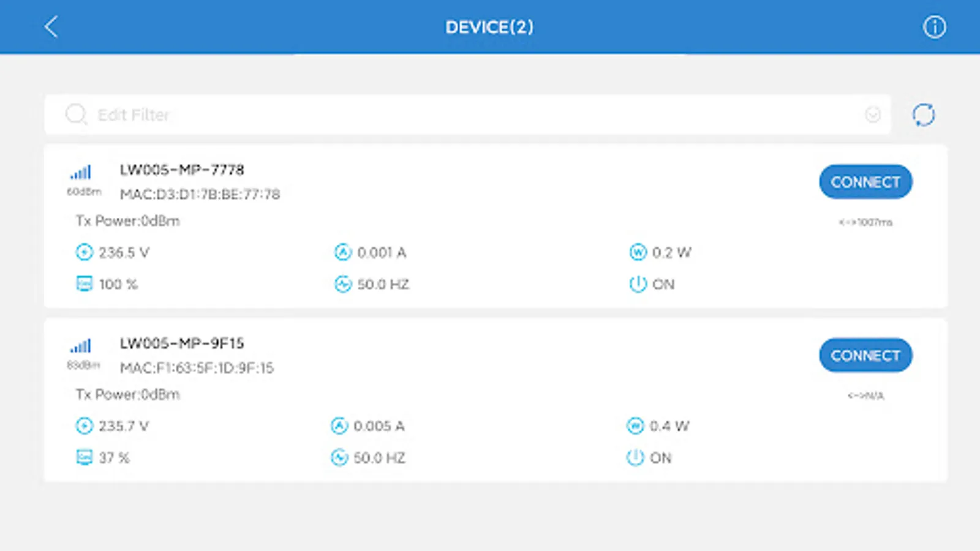
Task: Click the search magnifier icon
Action: click(76, 114)
